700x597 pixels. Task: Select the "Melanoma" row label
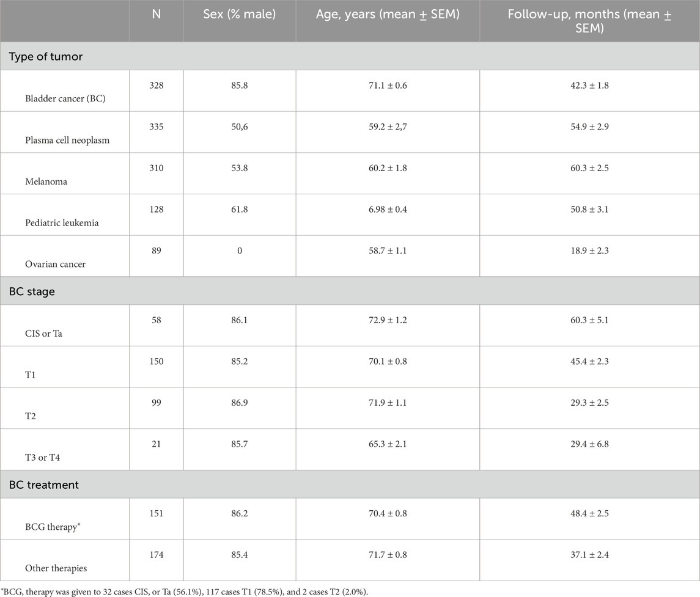pyautogui.click(x=46, y=181)
